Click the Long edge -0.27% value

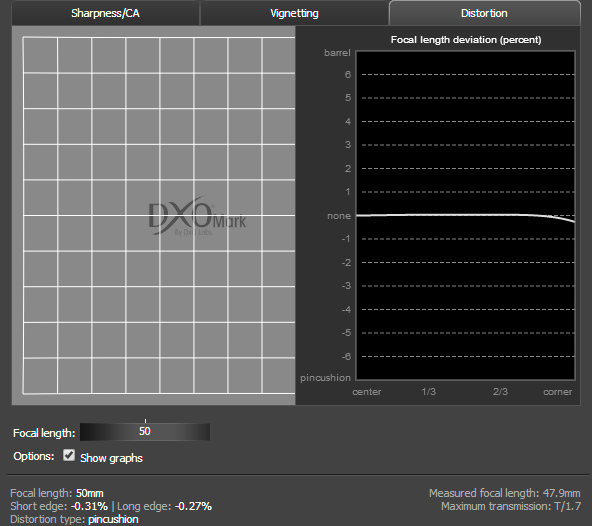click(193, 506)
